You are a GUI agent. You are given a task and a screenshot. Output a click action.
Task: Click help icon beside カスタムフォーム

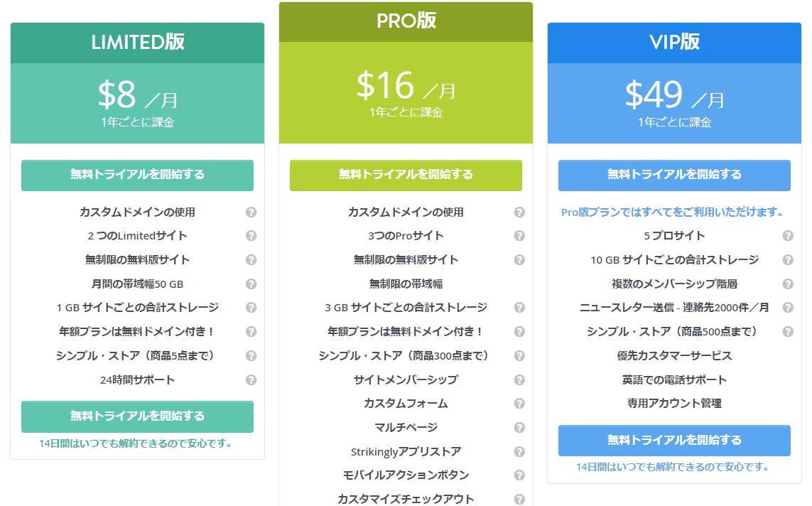[519, 404]
